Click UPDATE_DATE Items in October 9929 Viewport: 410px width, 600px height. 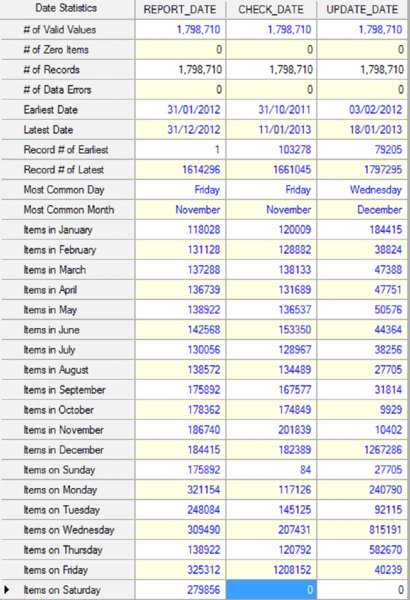point(391,410)
